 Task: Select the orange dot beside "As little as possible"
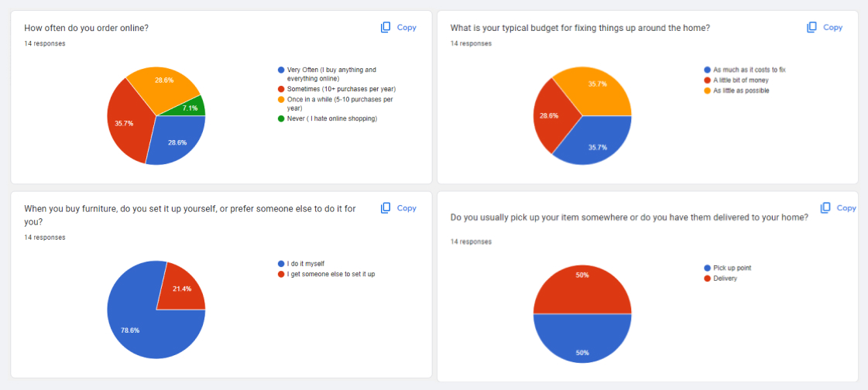pos(707,91)
